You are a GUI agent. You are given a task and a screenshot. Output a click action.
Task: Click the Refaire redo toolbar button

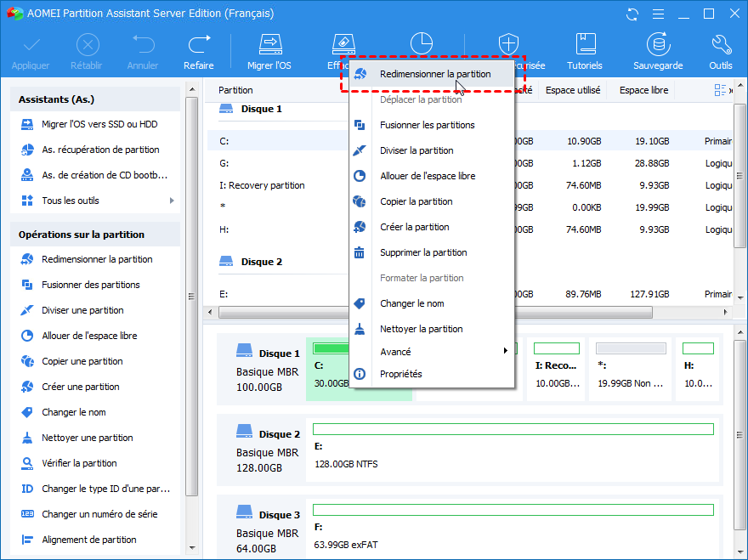click(x=199, y=52)
